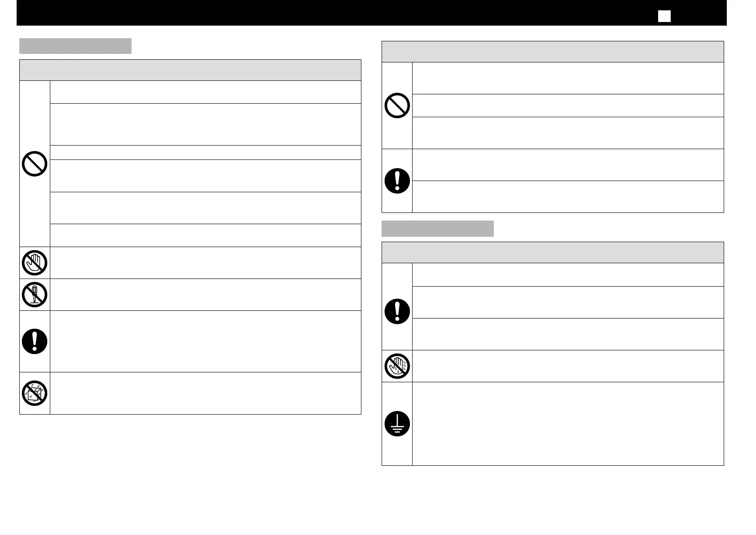Click the empty cell beside the no water icon
This screenshot has height=535, width=756.
[206, 393]
